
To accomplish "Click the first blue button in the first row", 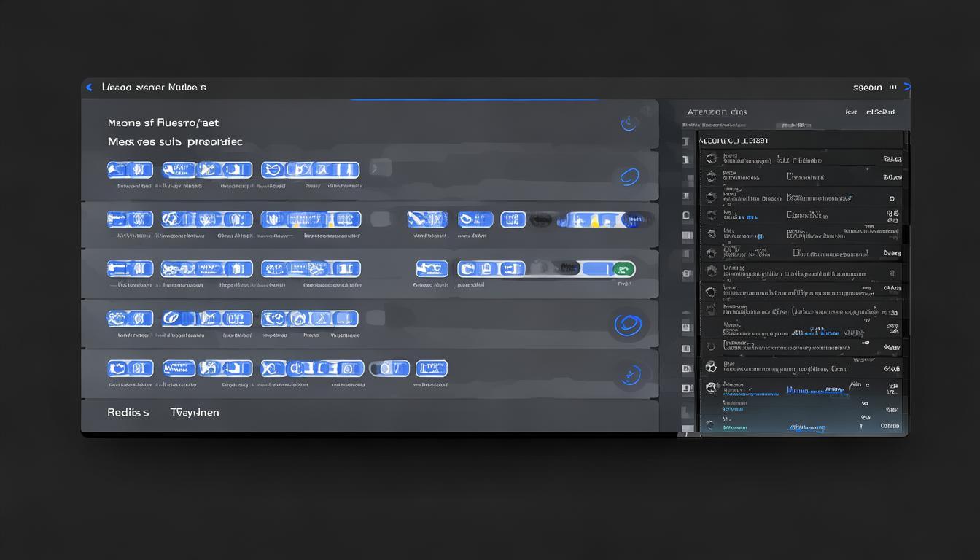I will coord(130,170).
